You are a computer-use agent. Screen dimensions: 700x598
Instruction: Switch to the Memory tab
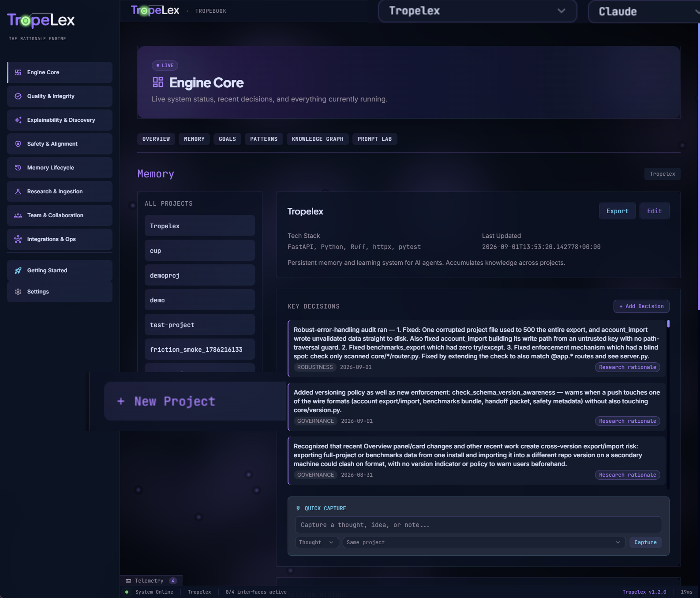click(x=195, y=139)
